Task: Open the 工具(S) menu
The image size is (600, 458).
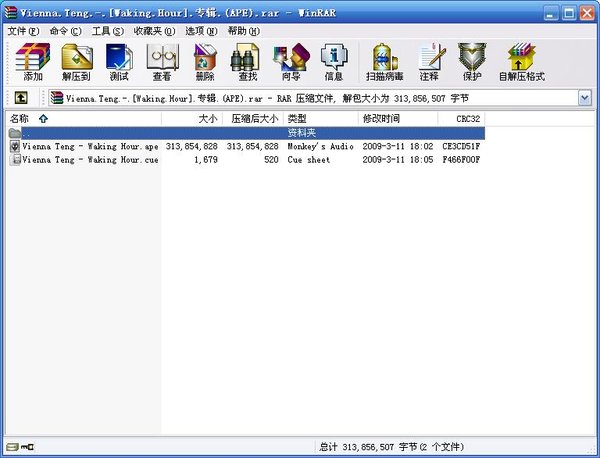Action: (x=108, y=31)
